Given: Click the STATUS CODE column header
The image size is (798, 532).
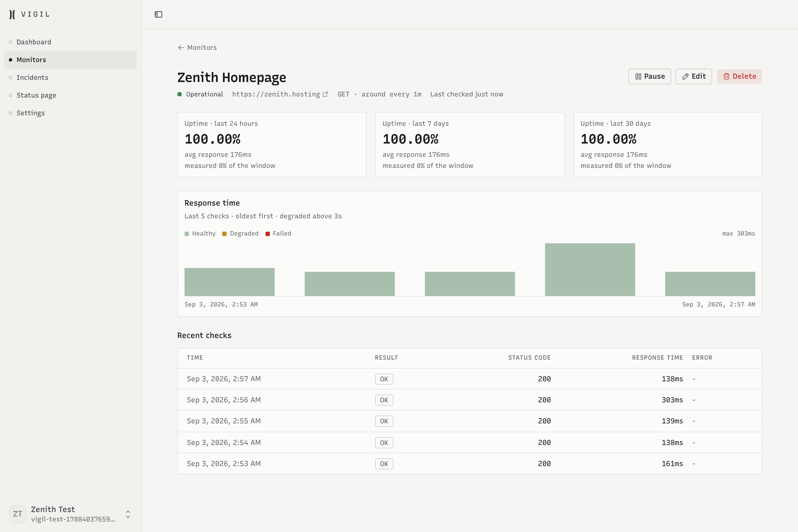Looking at the screenshot, I should click(x=529, y=358).
